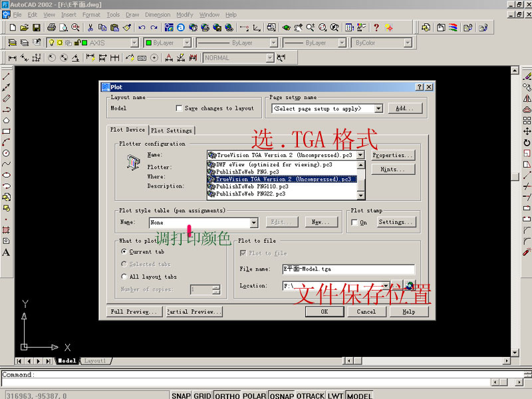The height and width of the screenshot is (399, 532).
Task: Select the Cut scissors icon
Action: pos(90,27)
